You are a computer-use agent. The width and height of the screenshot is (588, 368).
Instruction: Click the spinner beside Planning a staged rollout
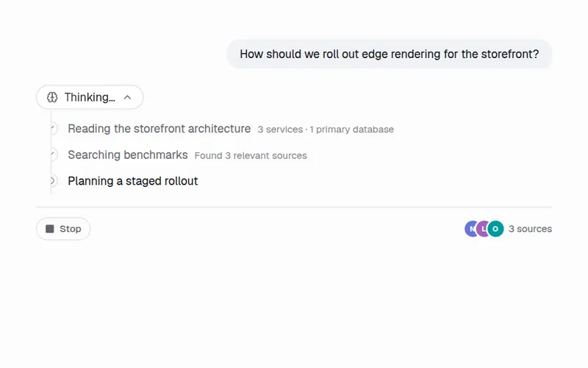point(52,181)
